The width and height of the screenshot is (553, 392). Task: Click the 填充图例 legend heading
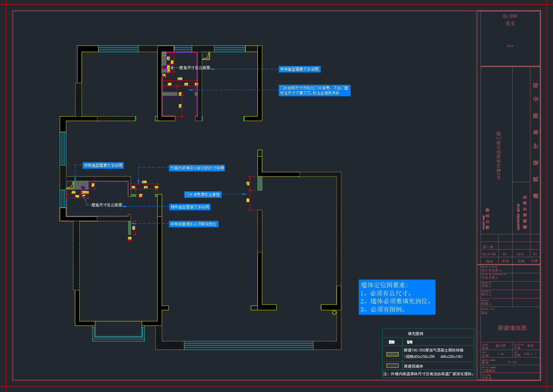coord(415,334)
